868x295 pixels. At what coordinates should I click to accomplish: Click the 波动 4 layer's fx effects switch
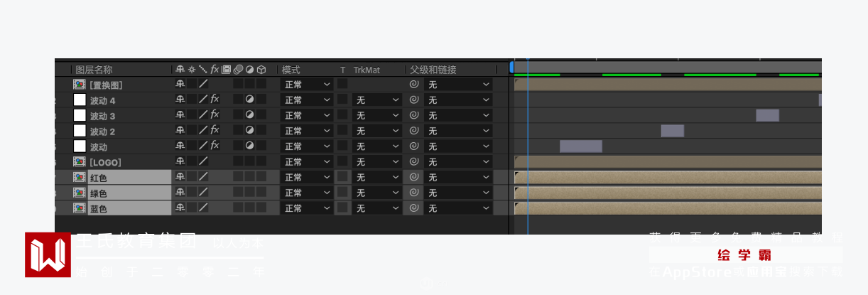[x=215, y=100]
